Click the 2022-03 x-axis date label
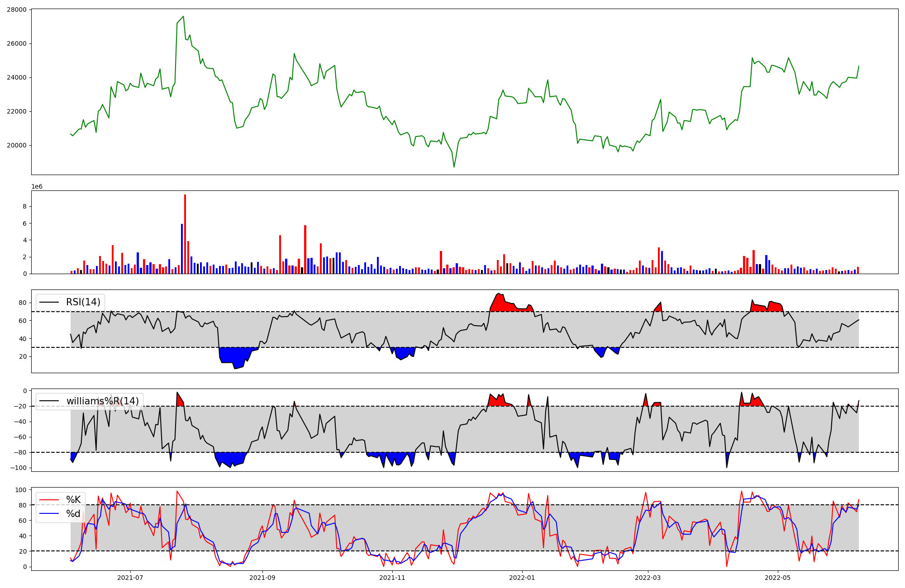Image resolution: width=905 pixels, height=588 pixels. point(648,578)
